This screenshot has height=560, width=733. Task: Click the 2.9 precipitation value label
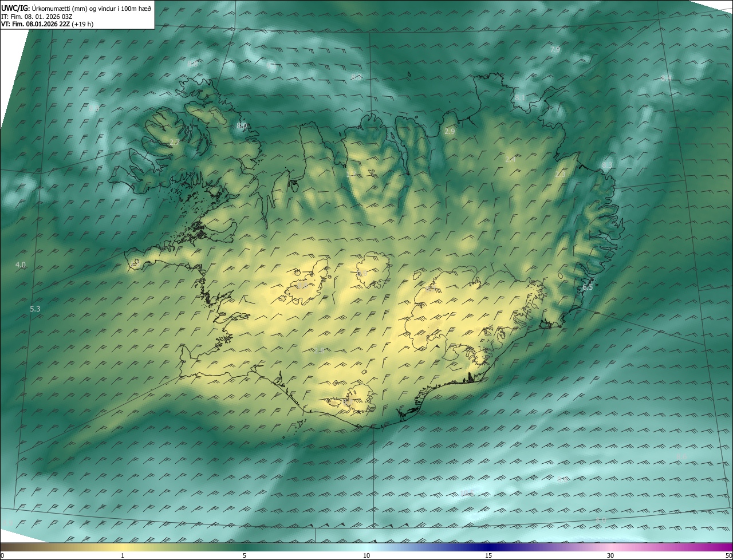(x=450, y=131)
